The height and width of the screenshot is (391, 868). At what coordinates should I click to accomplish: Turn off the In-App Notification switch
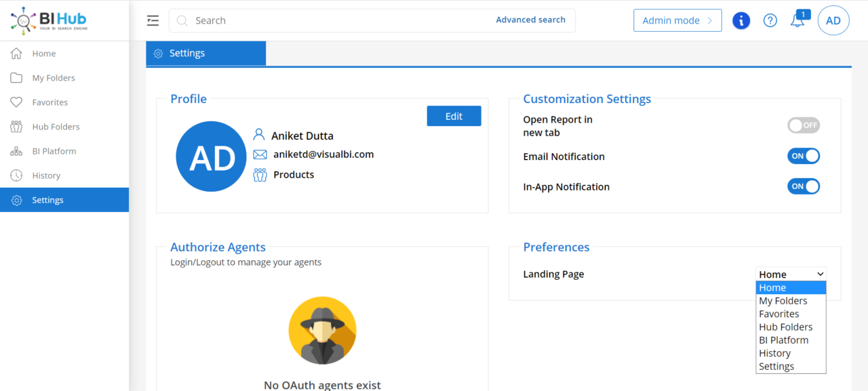[804, 186]
